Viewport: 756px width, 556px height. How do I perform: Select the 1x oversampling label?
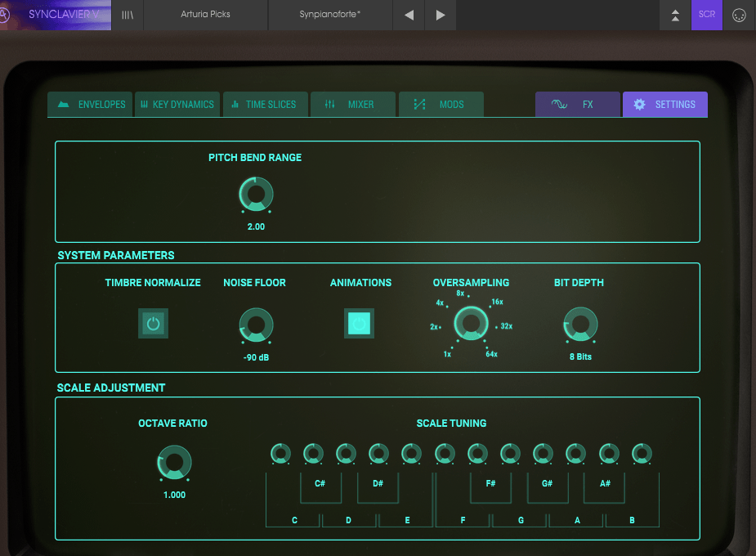447,354
